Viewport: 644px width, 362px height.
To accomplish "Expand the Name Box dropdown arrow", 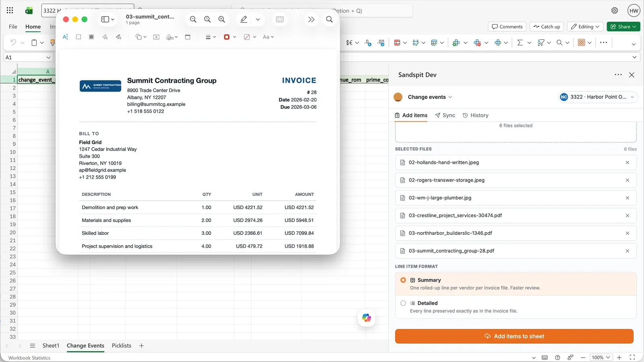I will tap(48, 58).
